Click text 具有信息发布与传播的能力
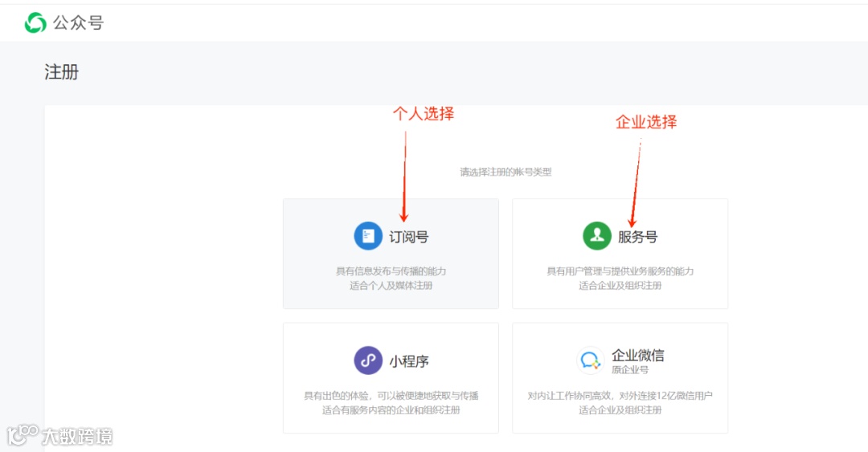The image size is (868, 452). pos(391,271)
